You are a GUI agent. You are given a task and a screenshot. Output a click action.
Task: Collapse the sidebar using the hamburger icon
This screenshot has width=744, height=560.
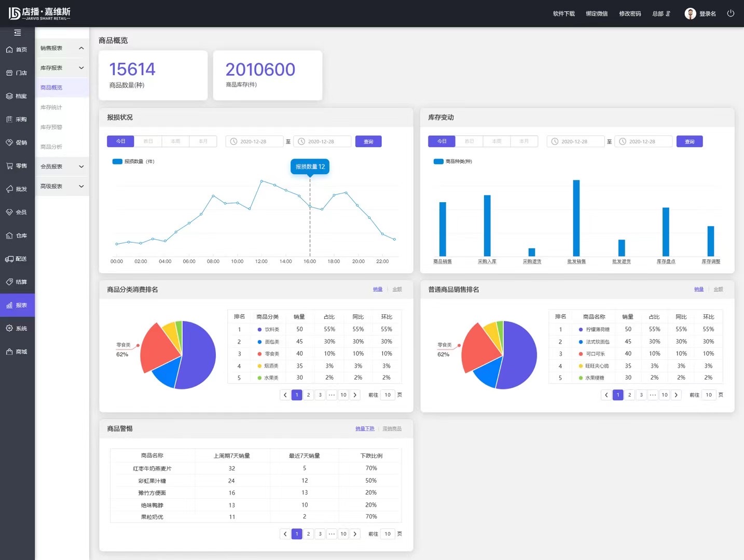point(17,33)
